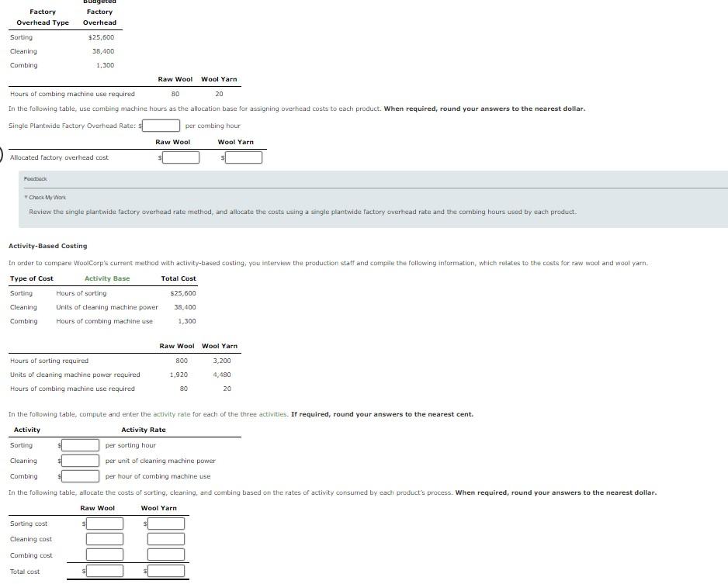Click 'per combing hour' label

click(x=213, y=126)
